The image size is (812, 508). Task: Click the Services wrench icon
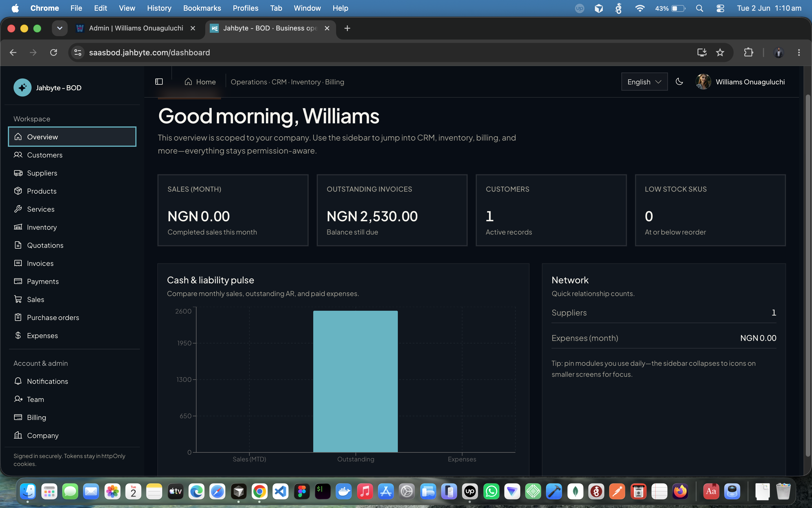click(18, 209)
